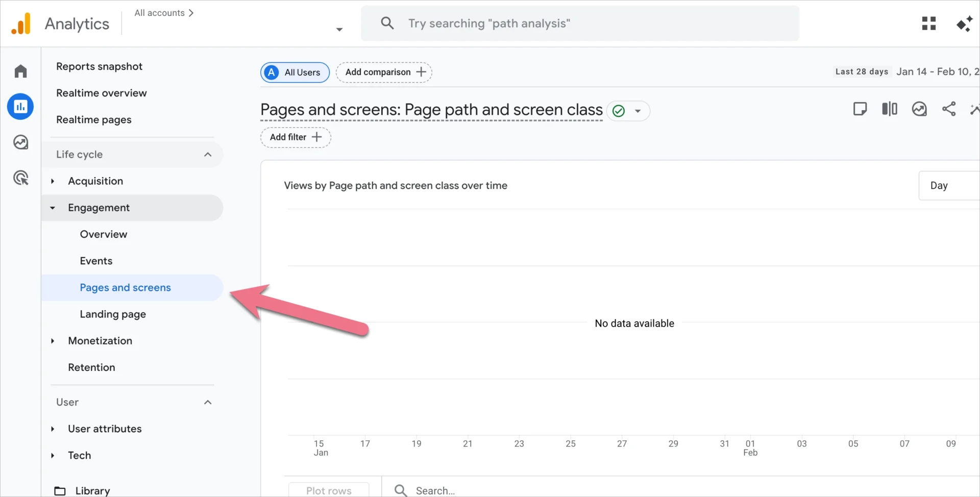Expand the Acquisition section
The image size is (980, 497).
coord(53,181)
